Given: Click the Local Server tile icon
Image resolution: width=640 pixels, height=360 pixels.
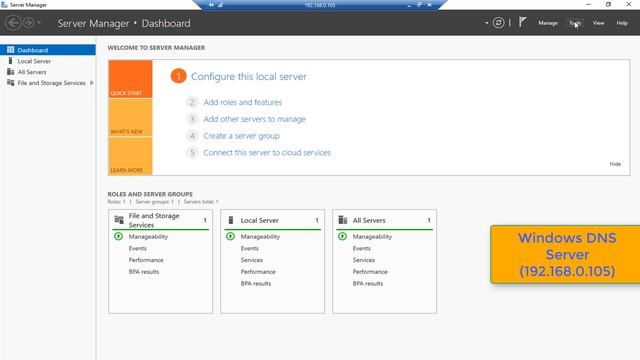Looking at the screenshot, I should point(231,220).
